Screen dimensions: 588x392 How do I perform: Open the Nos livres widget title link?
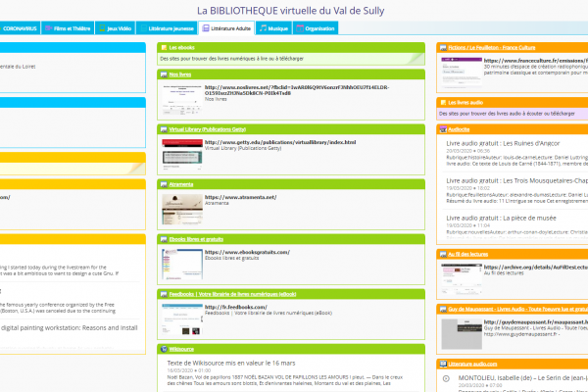click(180, 74)
